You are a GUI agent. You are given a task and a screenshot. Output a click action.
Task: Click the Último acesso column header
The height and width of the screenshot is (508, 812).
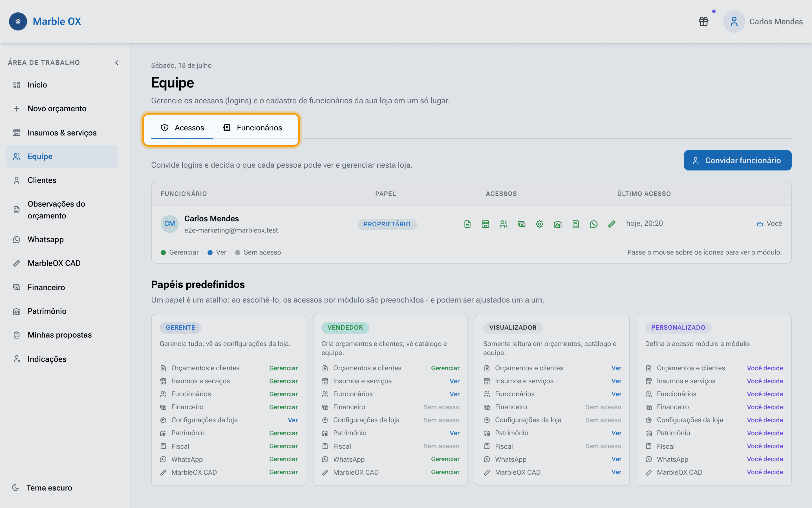click(644, 194)
